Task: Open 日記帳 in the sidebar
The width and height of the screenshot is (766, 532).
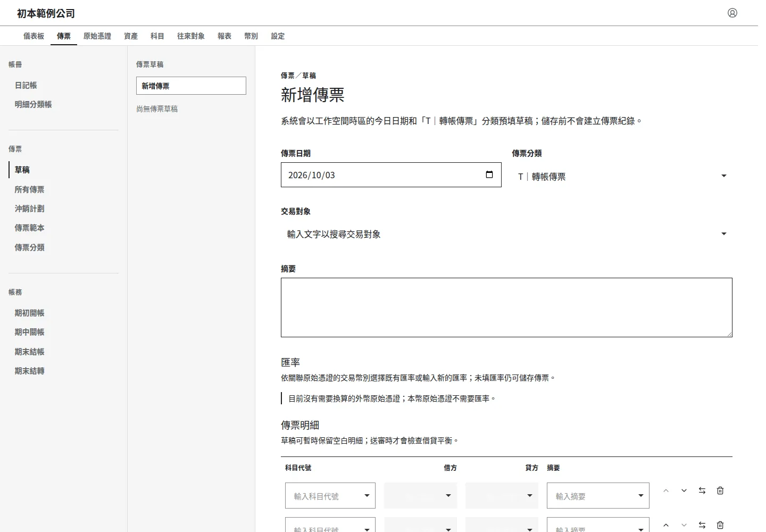Action: point(64,85)
